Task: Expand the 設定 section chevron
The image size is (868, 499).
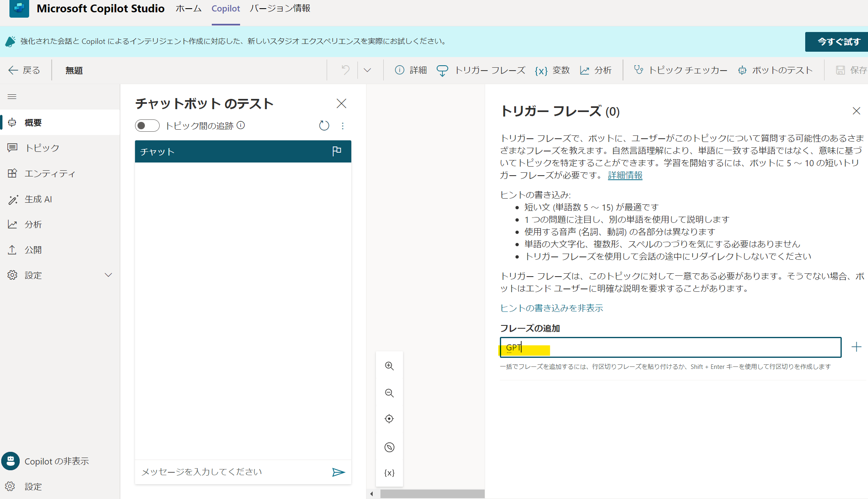Action: tap(108, 275)
